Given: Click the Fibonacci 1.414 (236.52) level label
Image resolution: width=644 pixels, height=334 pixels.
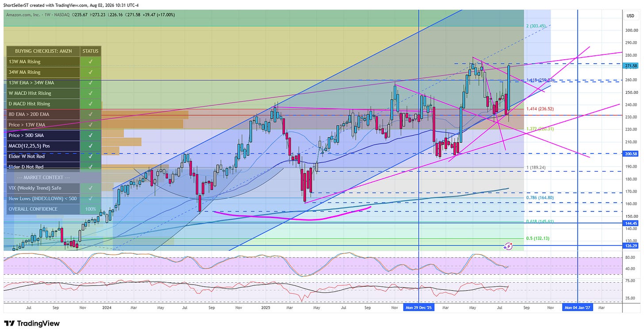Looking at the screenshot, I should [540, 108].
